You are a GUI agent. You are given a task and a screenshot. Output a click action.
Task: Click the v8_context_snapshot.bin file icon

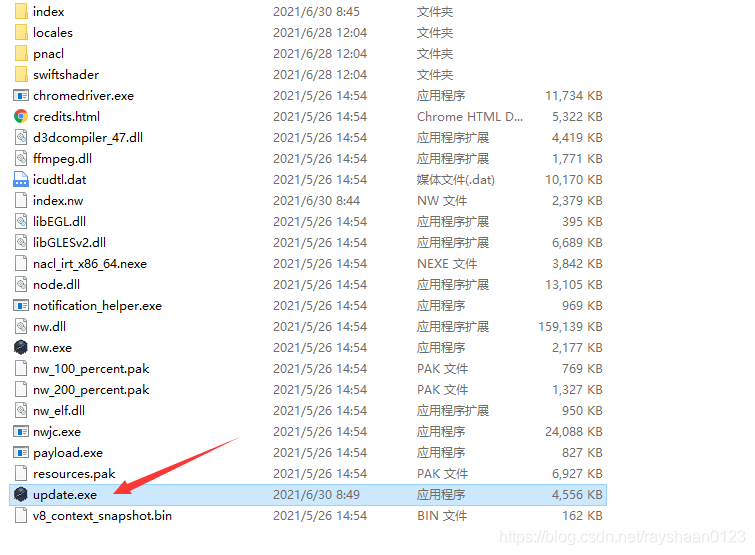click(21, 516)
